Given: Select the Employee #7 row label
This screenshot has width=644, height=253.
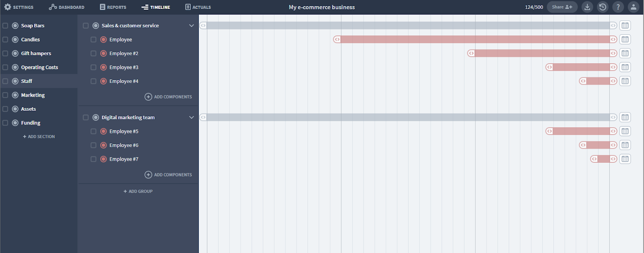Looking at the screenshot, I should point(124,159).
